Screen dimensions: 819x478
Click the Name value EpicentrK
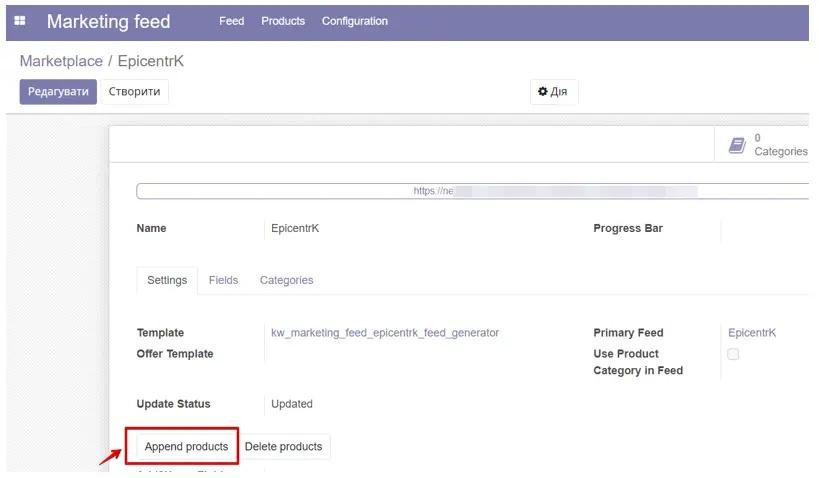pos(295,228)
